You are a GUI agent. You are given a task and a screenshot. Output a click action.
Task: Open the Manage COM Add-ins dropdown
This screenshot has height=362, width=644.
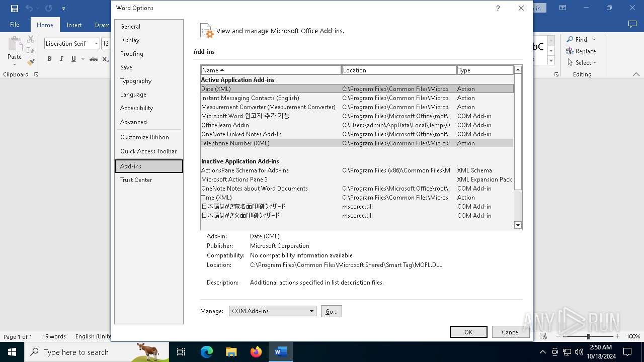(272, 311)
